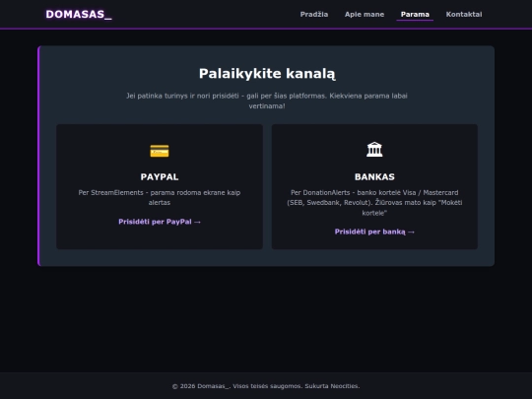Select the active Parama tab
The width and height of the screenshot is (532, 399).
click(415, 14)
